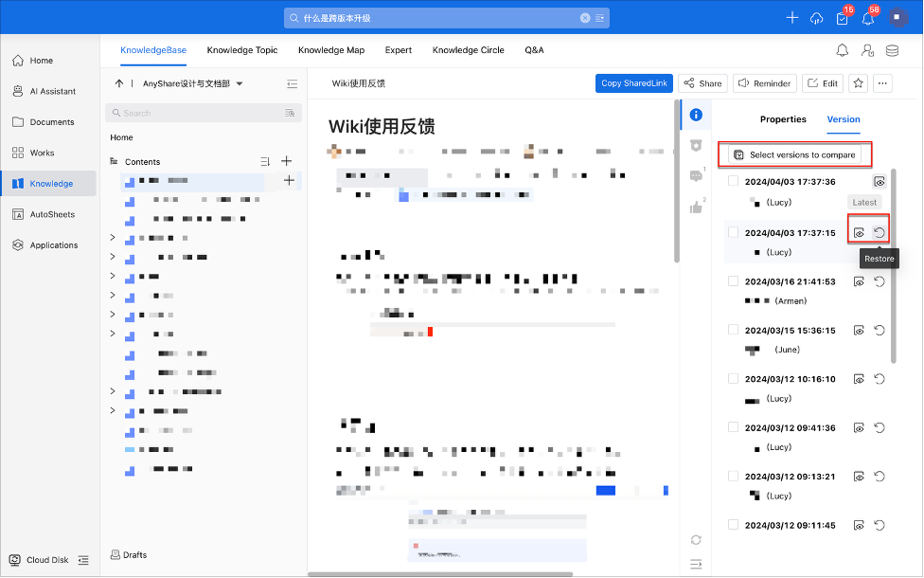Restore the 2024/03/16 21:41:53 version

879,281
